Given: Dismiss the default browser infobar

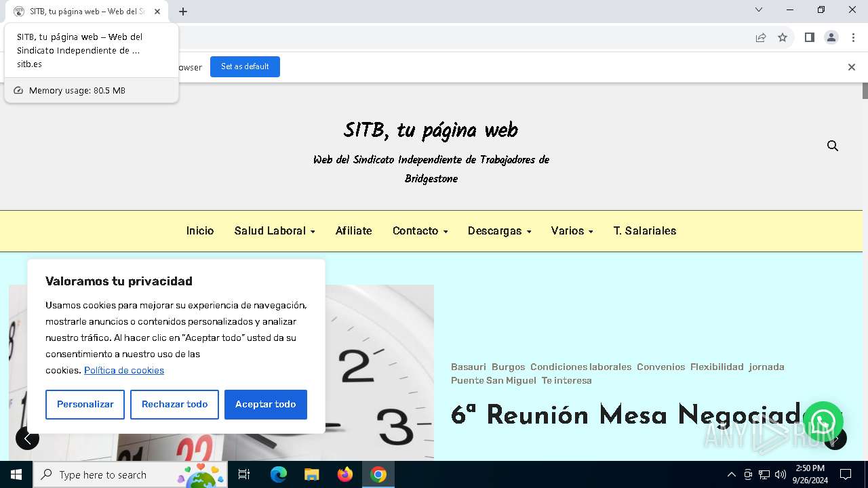Looking at the screenshot, I should pyautogui.click(x=852, y=66).
